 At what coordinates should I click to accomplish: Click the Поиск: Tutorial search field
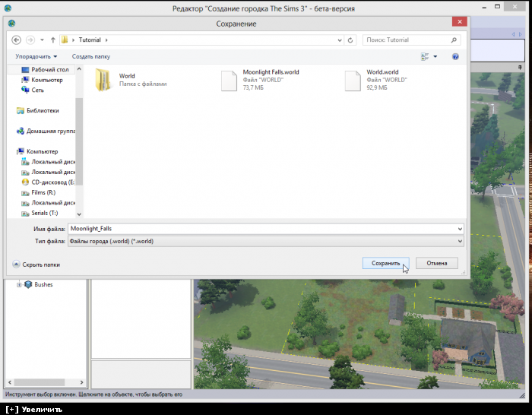[407, 40]
